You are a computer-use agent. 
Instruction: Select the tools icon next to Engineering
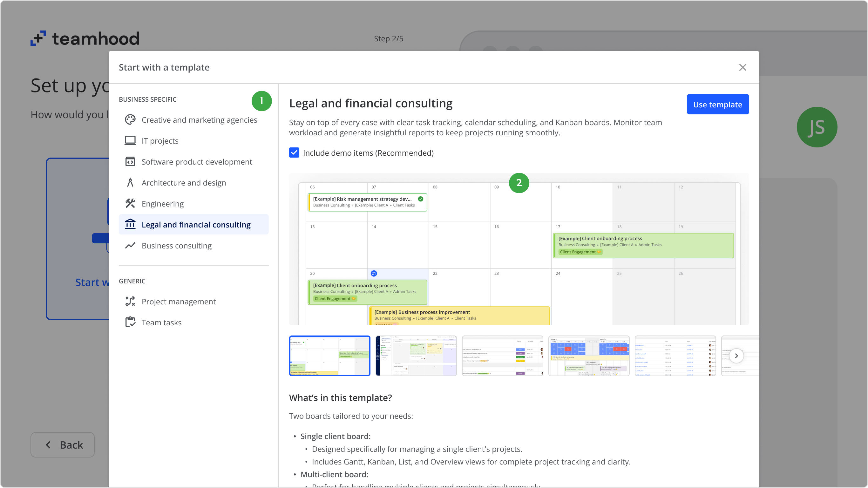point(130,204)
